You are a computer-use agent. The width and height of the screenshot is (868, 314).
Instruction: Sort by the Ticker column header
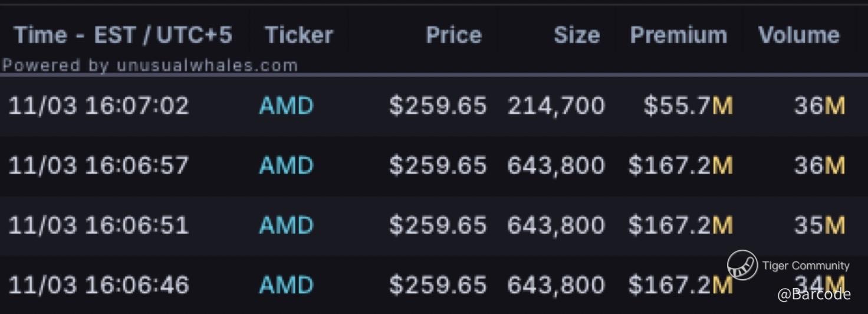299,35
